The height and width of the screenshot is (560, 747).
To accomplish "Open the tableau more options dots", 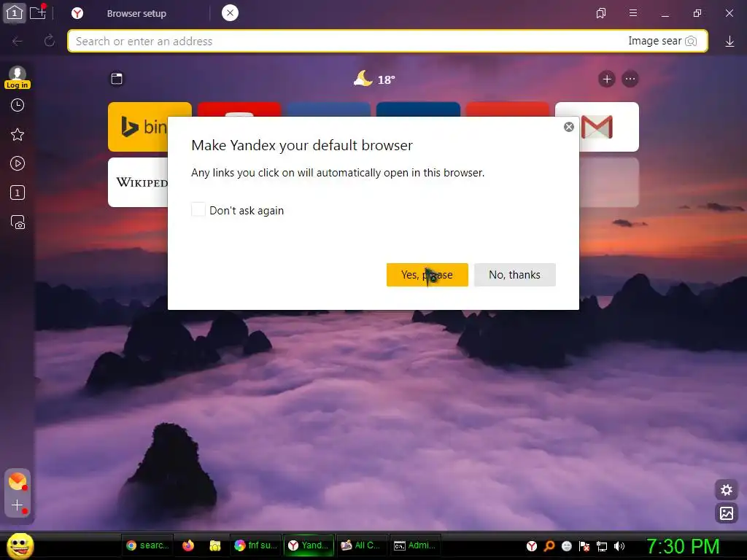I will pyautogui.click(x=630, y=79).
